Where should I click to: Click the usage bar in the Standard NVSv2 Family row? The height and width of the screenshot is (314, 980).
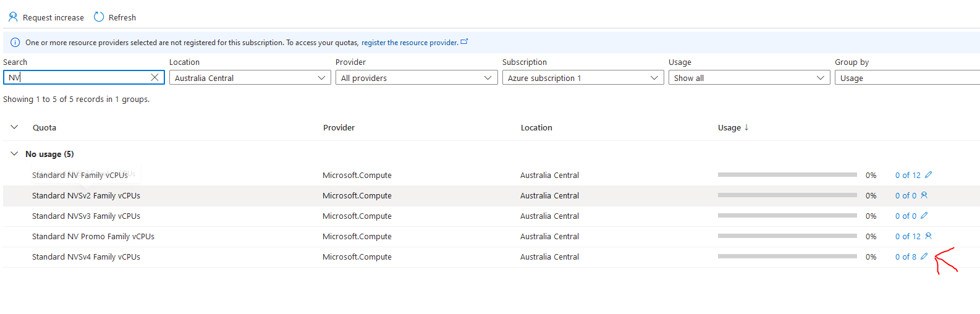coord(787,195)
